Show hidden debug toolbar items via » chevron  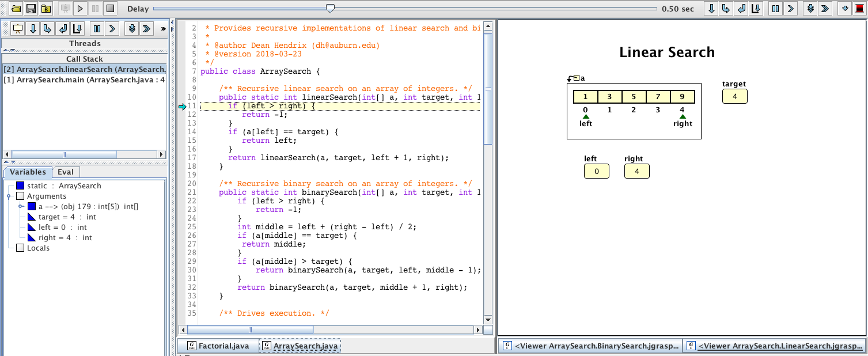(163, 28)
